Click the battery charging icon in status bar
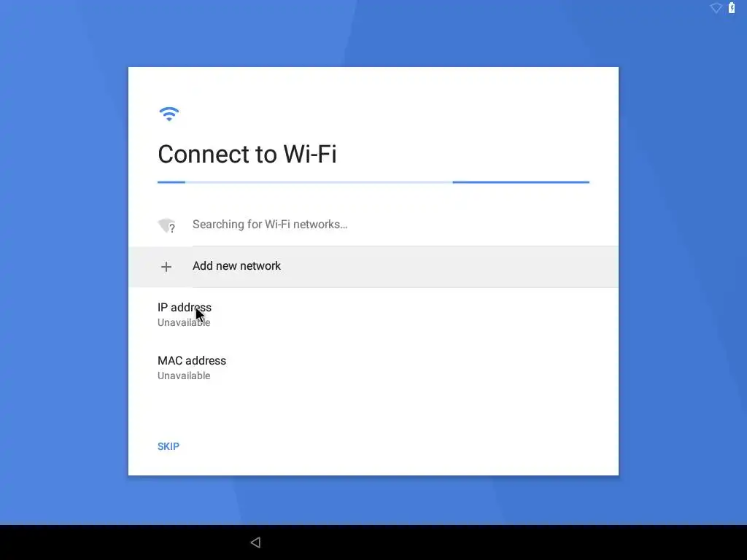This screenshot has height=560, width=747. tap(731, 7)
